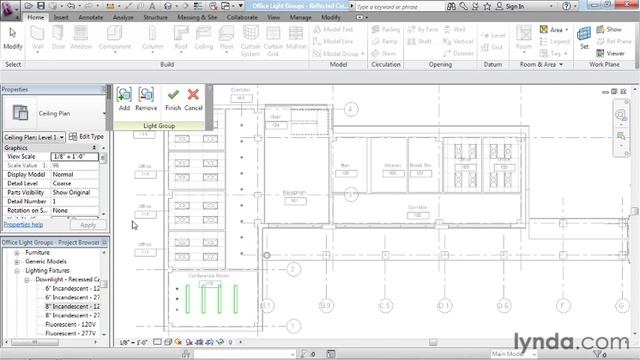Toggle Show Crop Region icon in view bar
The height and width of the screenshot is (360, 640).
pos(210,342)
